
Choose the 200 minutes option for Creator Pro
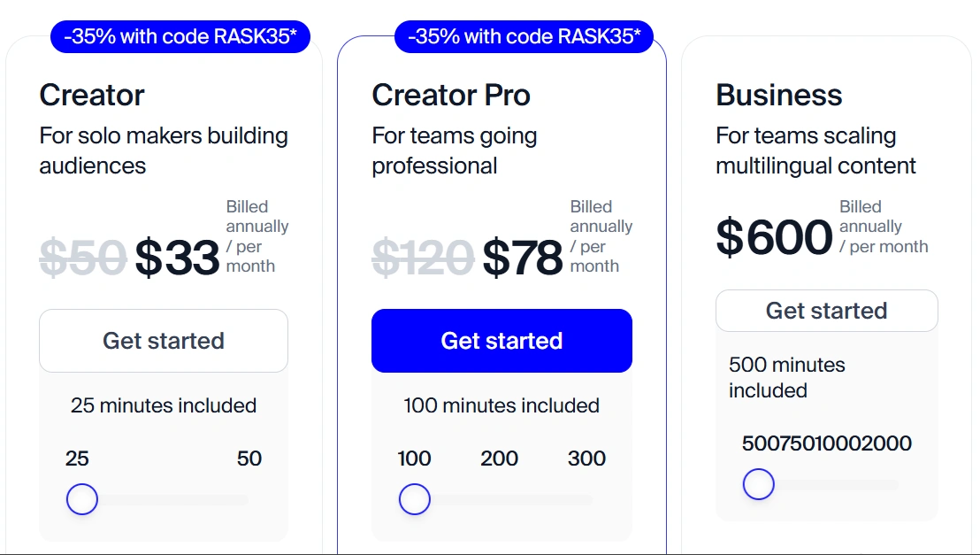(x=500, y=459)
